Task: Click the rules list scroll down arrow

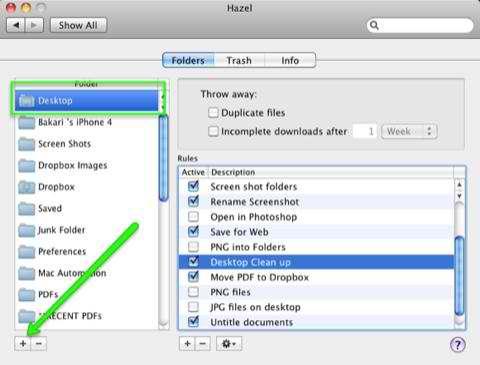Action: (459, 196)
